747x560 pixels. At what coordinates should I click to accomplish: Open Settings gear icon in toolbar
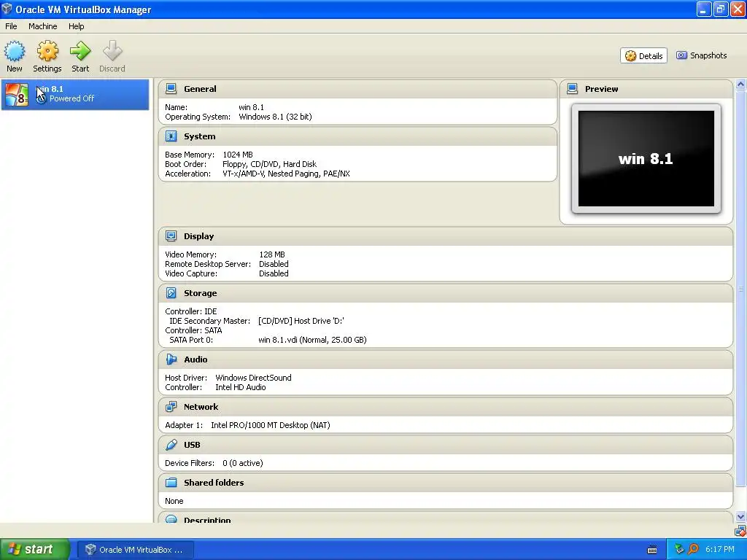[47, 51]
